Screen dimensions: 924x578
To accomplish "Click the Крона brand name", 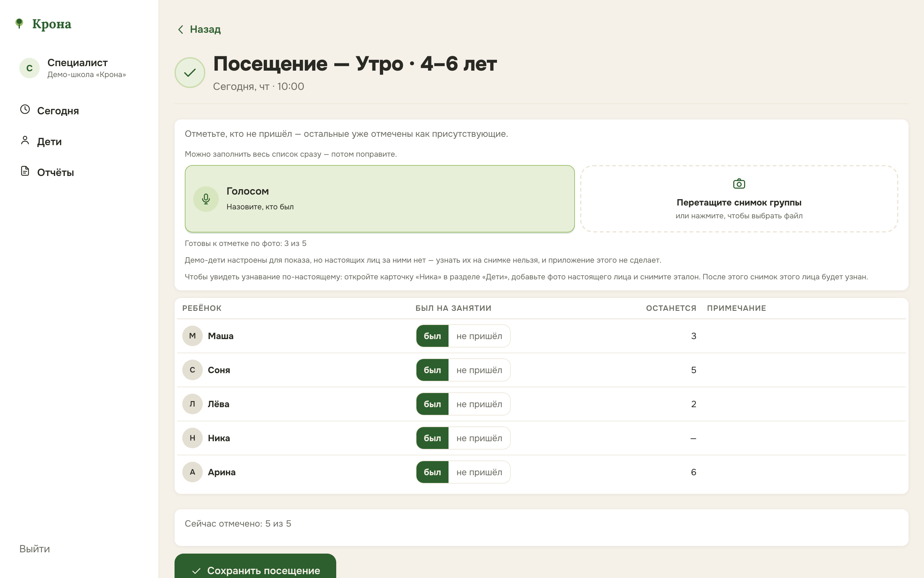I will pyautogui.click(x=52, y=24).
